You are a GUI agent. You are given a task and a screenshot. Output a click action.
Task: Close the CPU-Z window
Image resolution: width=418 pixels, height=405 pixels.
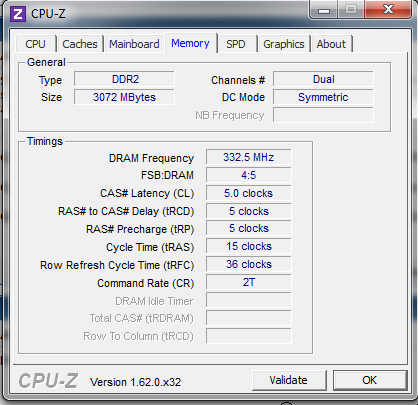[388, 9]
